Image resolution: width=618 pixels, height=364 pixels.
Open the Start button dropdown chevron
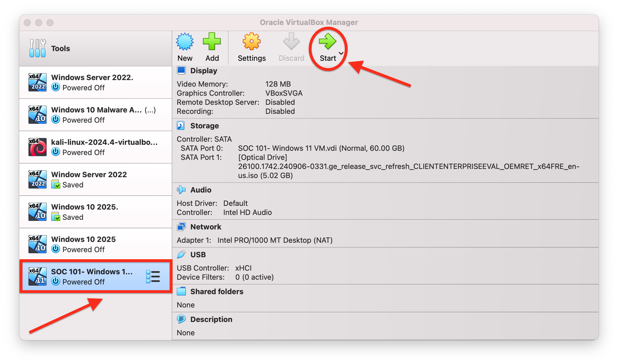pyautogui.click(x=341, y=53)
